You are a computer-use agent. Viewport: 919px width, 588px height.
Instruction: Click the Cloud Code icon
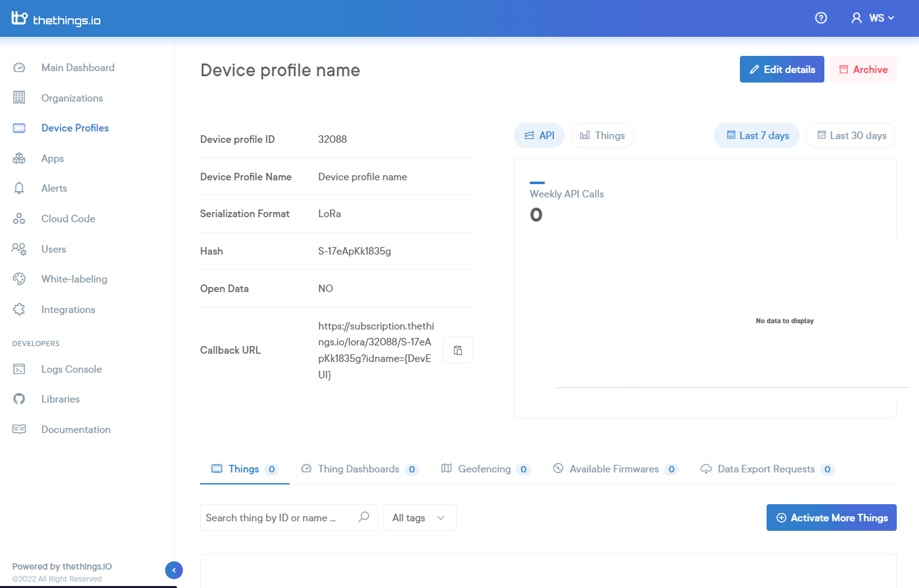[x=19, y=218]
